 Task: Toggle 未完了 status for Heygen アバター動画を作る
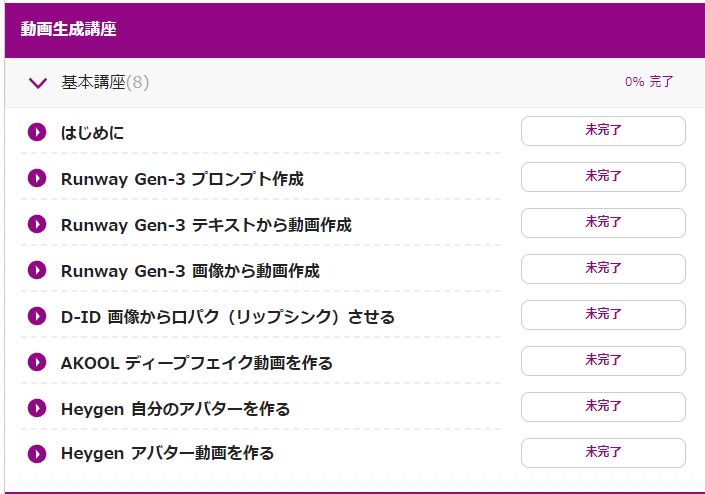603,453
